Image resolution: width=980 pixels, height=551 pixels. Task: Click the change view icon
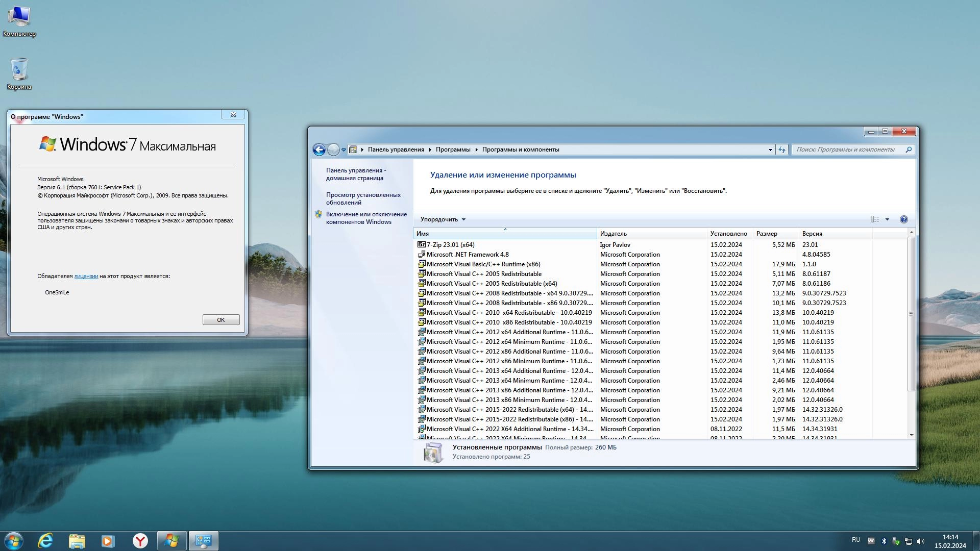pos(875,219)
